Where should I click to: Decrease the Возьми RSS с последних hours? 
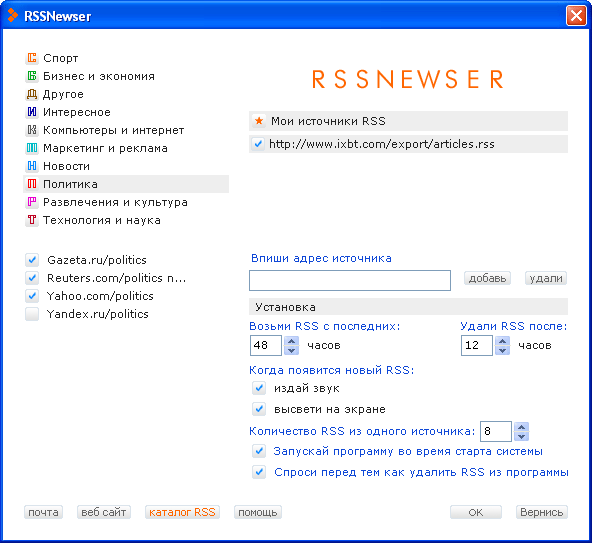coord(291,350)
